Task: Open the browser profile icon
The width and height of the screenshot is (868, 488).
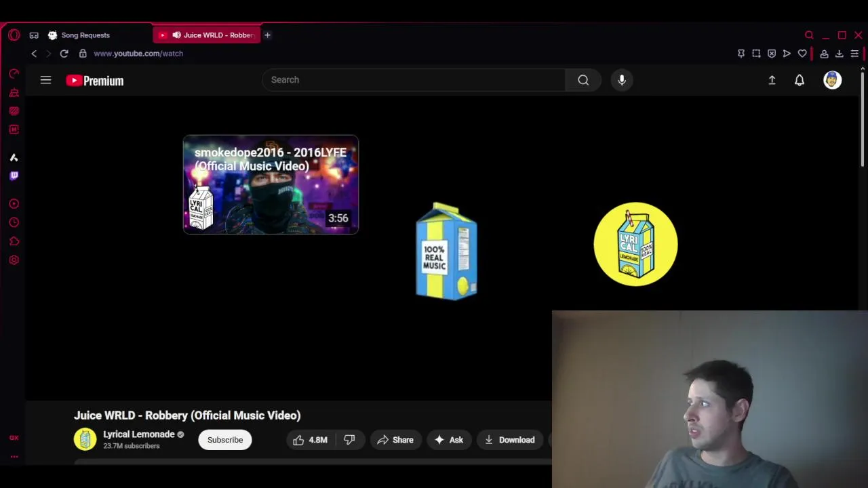Action: [824, 54]
